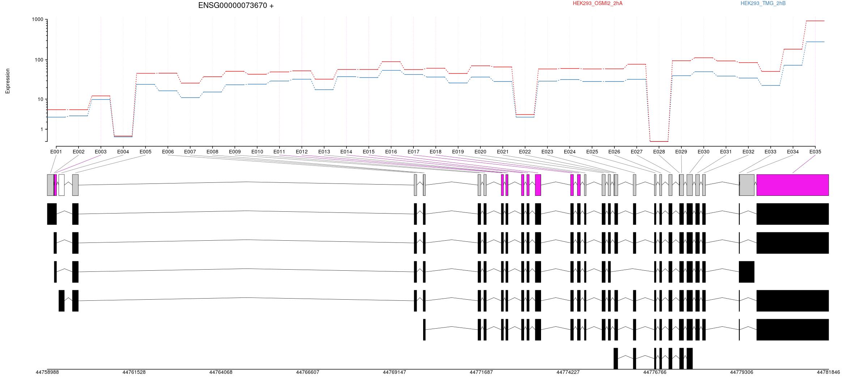This screenshot has width=868, height=380.
Task: Select exon label E027
Action: pos(637,152)
